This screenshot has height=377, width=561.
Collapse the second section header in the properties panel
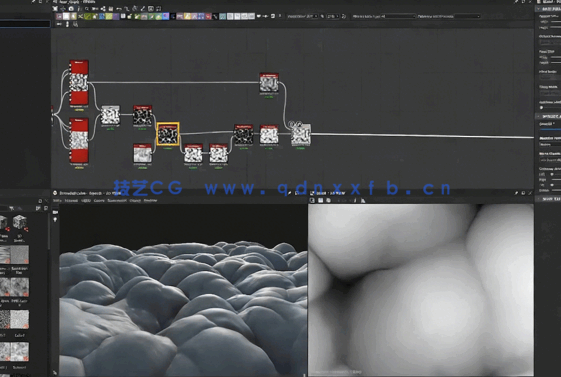(548, 117)
